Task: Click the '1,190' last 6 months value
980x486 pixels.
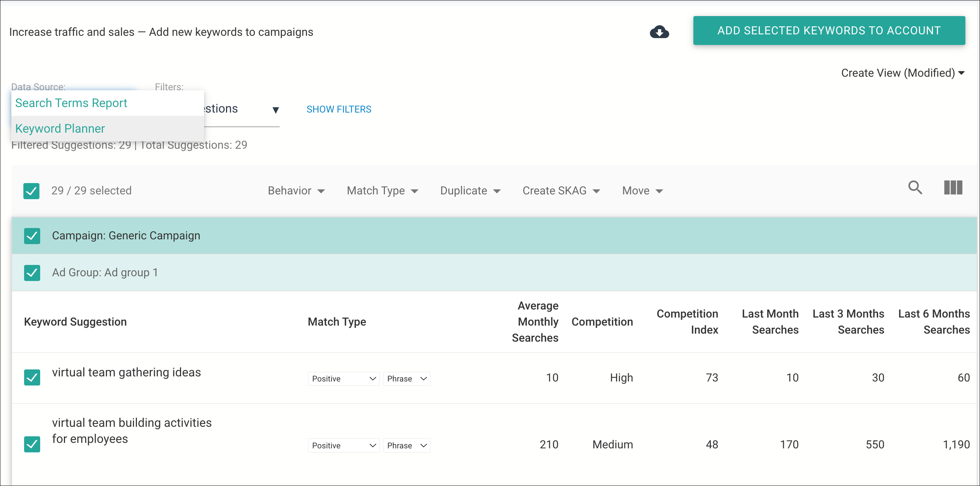Action: click(x=956, y=444)
